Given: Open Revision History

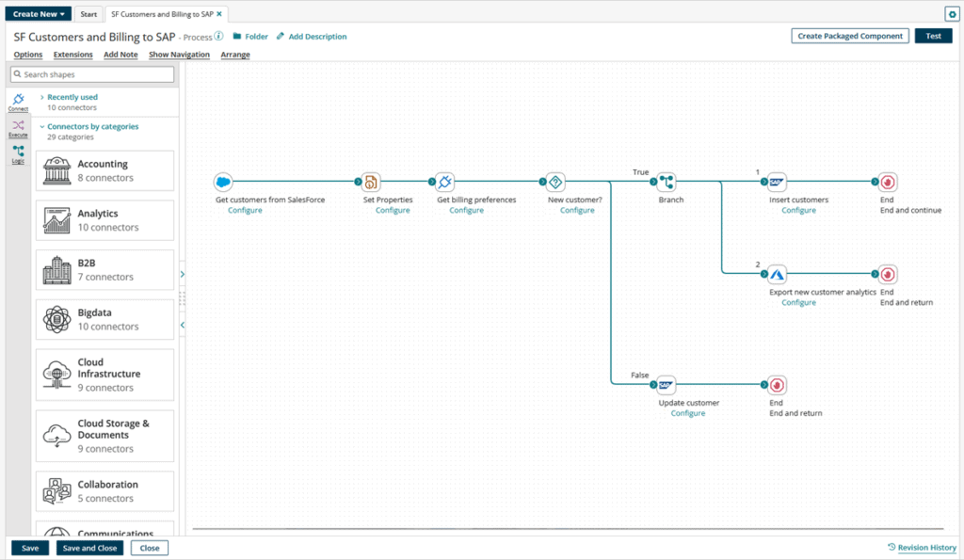Looking at the screenshot, I should 923,547.
